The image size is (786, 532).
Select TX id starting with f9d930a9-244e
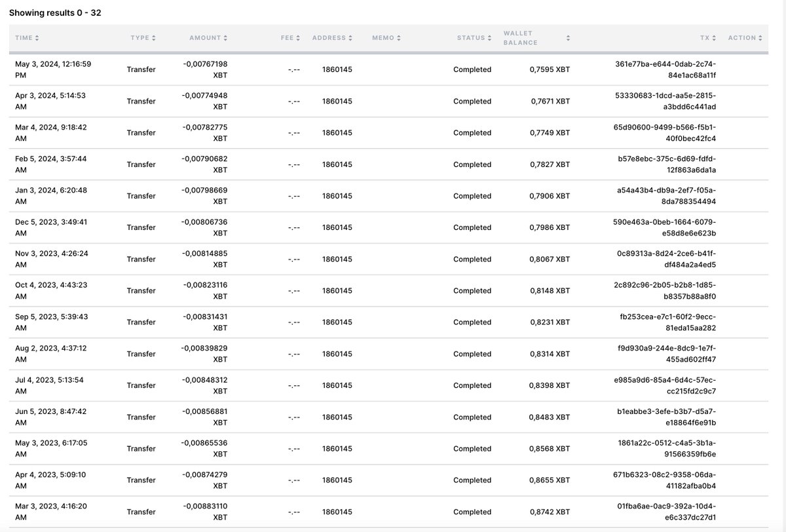(x=667, y=354)
